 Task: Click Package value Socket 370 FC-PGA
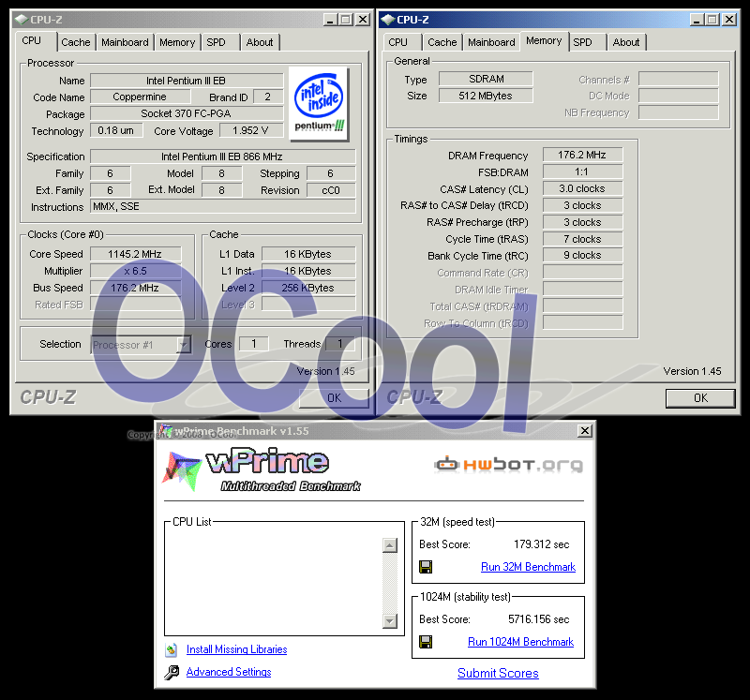tap(187, 113)
